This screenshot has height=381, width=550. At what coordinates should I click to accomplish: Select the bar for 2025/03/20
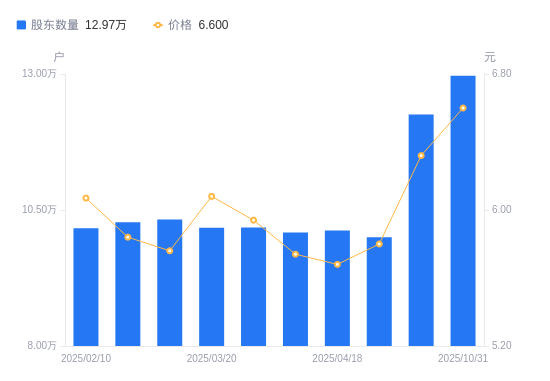pos(212,287)
